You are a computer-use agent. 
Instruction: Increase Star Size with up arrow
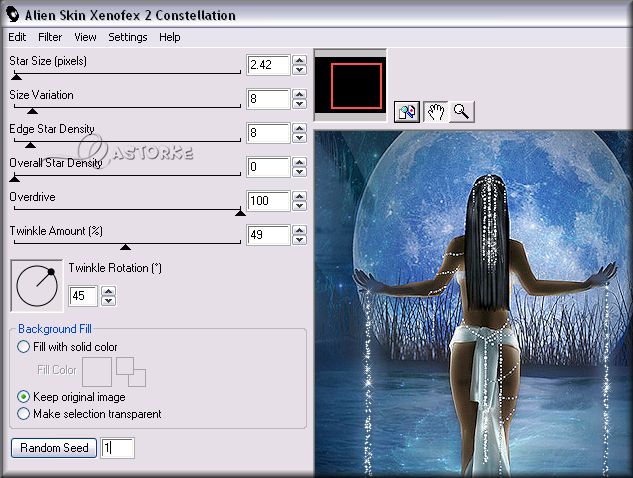click(x=300, y=60)
